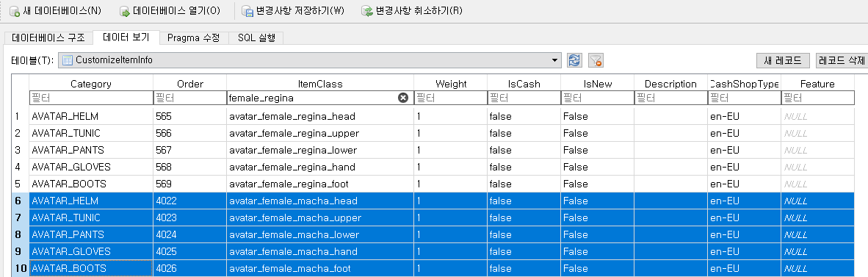Click Order cell with value 567
Viewport: 868px width, 277px height.
190,150
